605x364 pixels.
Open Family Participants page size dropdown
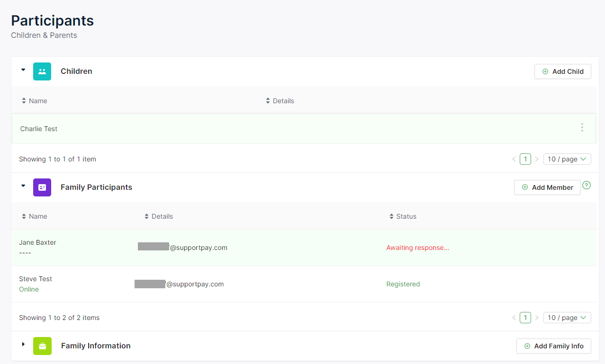[x=567, y=318]
